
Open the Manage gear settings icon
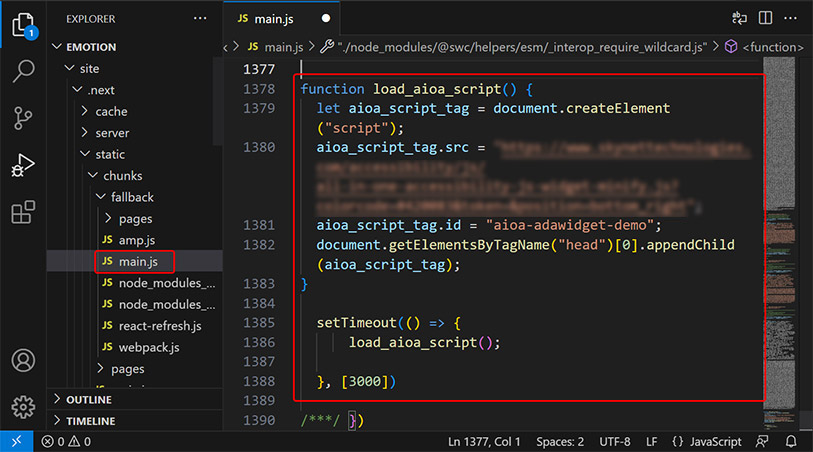[23, 407]
